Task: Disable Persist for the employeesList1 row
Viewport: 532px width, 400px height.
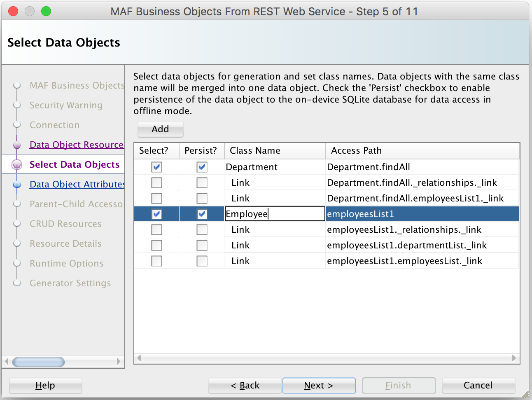Action: click(202, 214)
